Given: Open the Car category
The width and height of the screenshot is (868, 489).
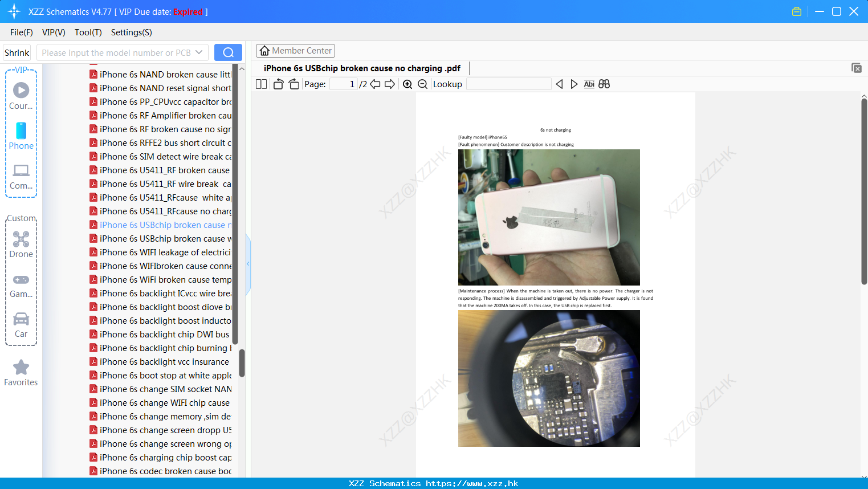Looking at the screenshot, I should tap(21, 325).
